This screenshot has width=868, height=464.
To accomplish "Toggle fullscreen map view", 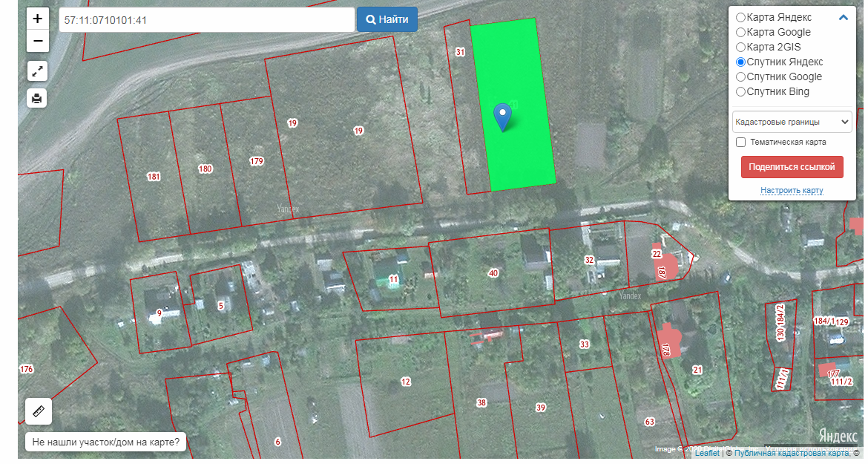I will tap(37, 71).
